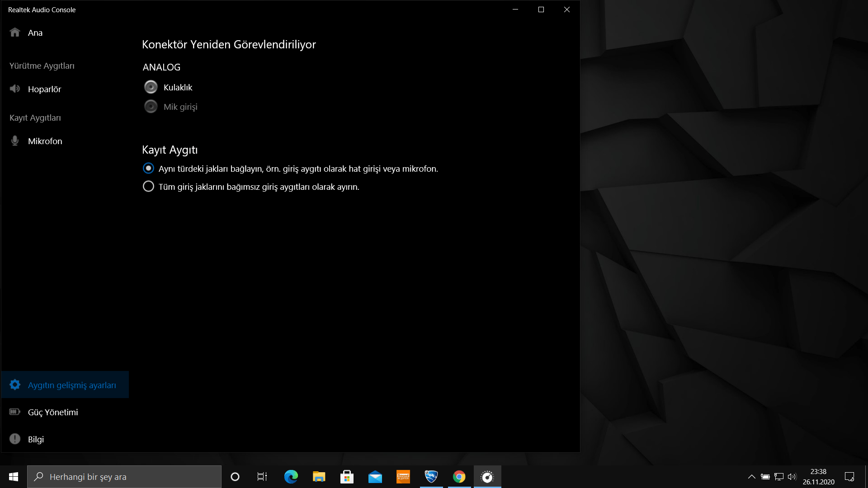The image size is (868, 488).
Task: Click the Kulaklık analog jack icon
Action: tap(151, 87)
